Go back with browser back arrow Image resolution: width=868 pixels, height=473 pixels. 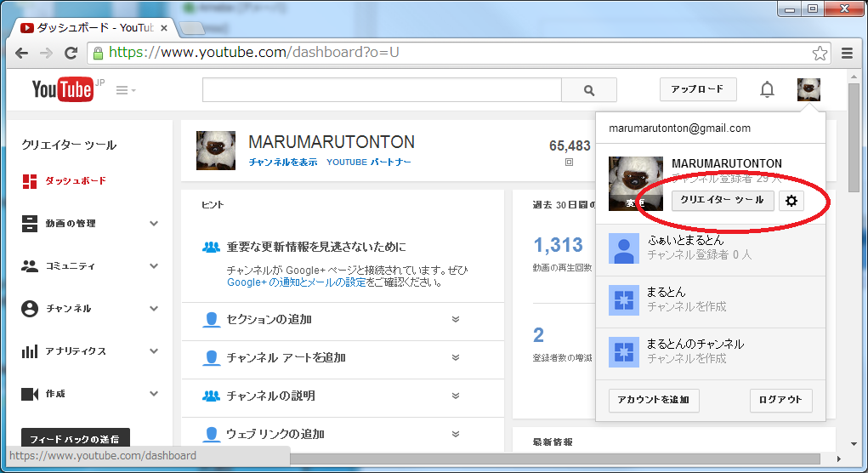coord(21,54)
